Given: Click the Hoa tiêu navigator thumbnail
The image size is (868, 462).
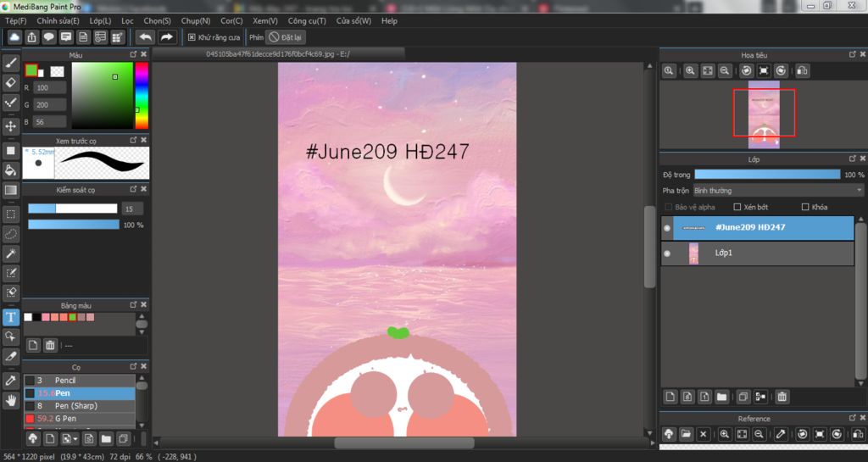Looking at the screenshot, I should point(764,114).
